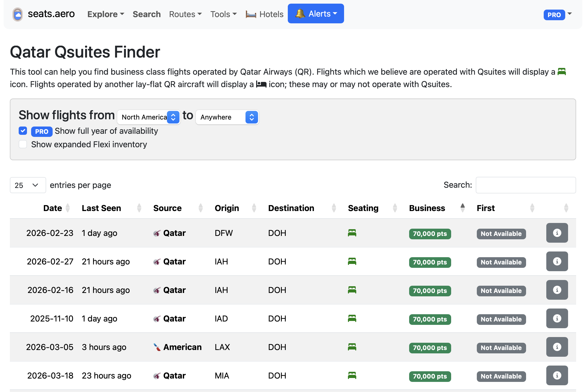
Task: Open the Alerts dropdown button
Action: point(316,13)
